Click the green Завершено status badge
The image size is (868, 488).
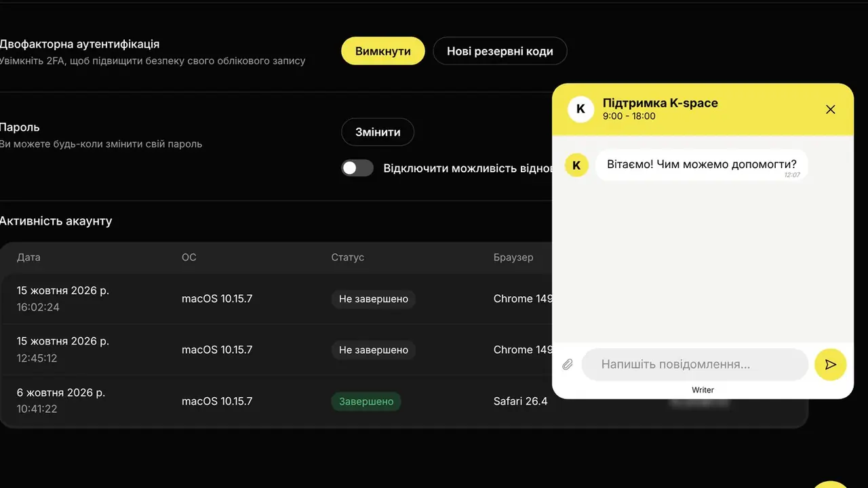click(366, 401)
